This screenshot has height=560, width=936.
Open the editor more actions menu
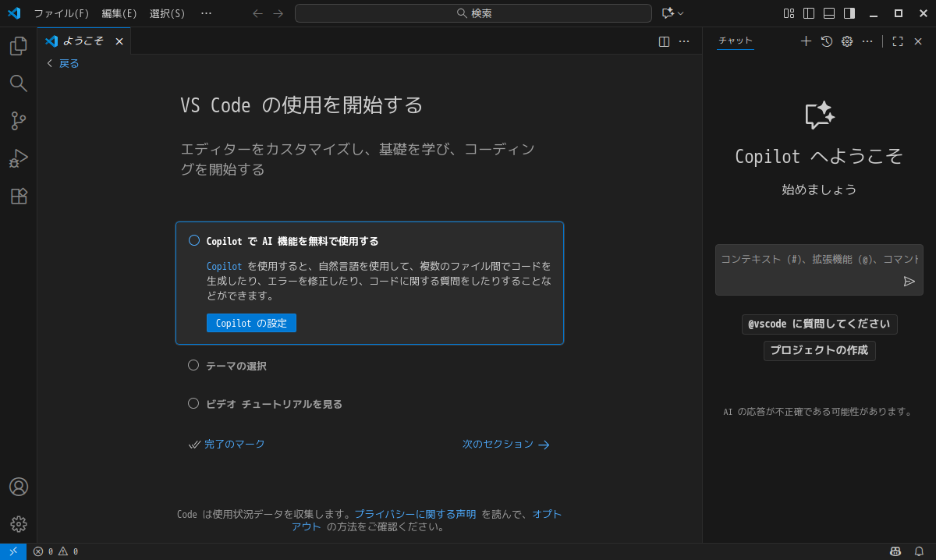pyautogui.click(x=684, y=41)
